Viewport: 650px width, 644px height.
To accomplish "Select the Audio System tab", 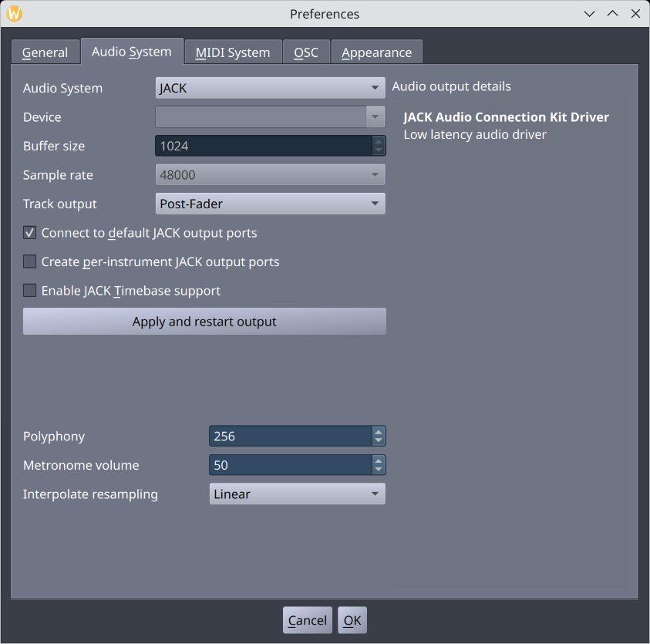I will click(x=132, y=52).
